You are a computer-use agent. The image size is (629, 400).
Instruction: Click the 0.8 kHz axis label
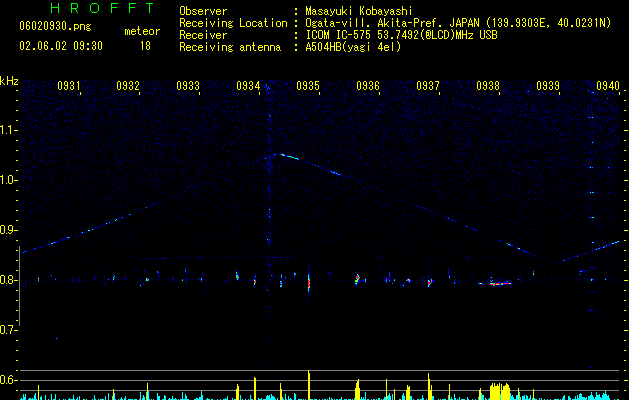[9, 280]
